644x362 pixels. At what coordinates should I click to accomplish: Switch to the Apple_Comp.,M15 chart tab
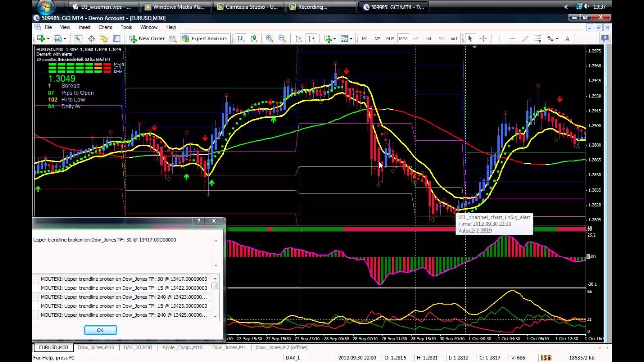click(x=182, y=347)
